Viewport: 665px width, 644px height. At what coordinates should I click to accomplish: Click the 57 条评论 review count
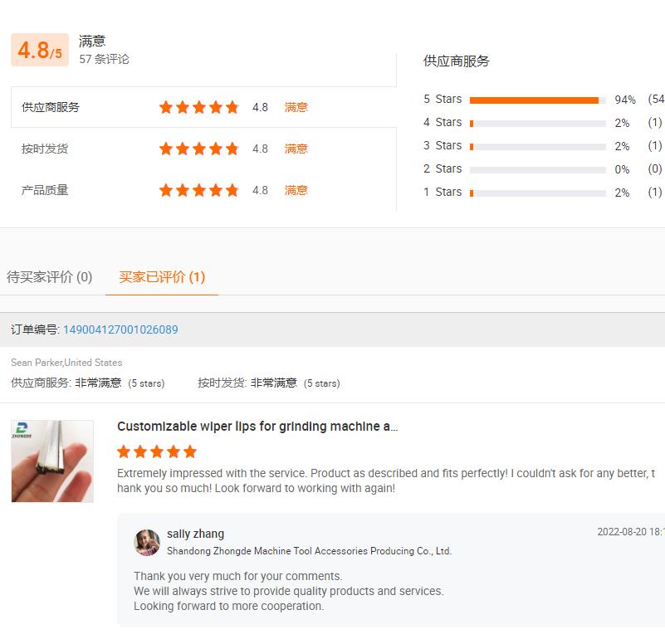[x=104, y=59]
